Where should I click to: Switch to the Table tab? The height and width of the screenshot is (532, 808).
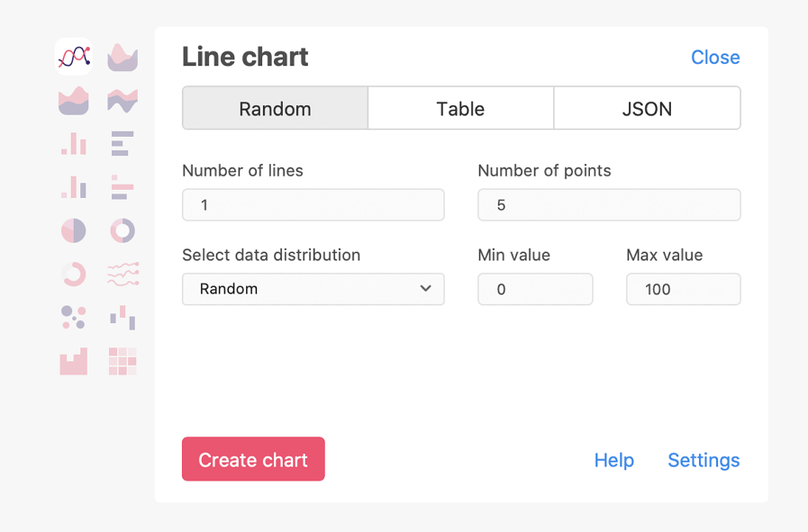pyautogui.click(x=460, y=109)
